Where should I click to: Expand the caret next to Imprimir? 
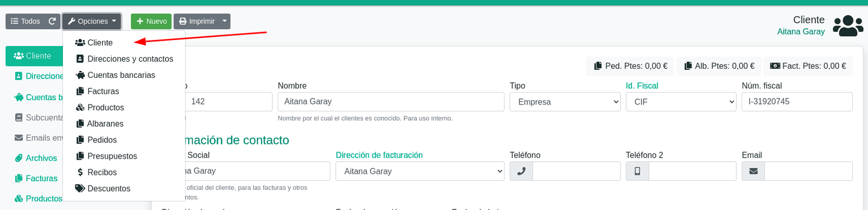click(225, 21)
